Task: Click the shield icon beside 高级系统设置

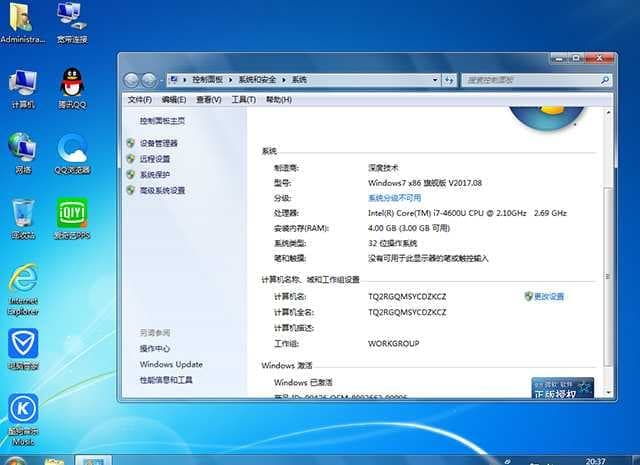Action: (x=131, y=190)
